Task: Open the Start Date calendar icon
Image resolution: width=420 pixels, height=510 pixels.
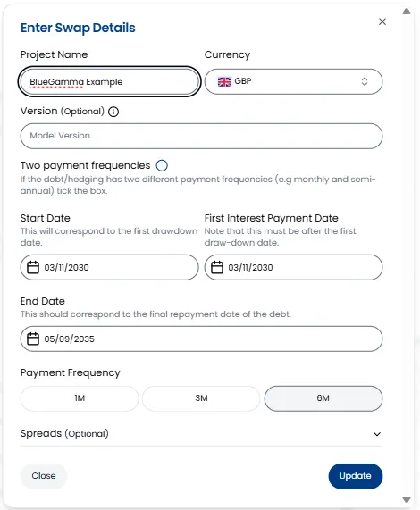Action: click(x=33, y=267)
